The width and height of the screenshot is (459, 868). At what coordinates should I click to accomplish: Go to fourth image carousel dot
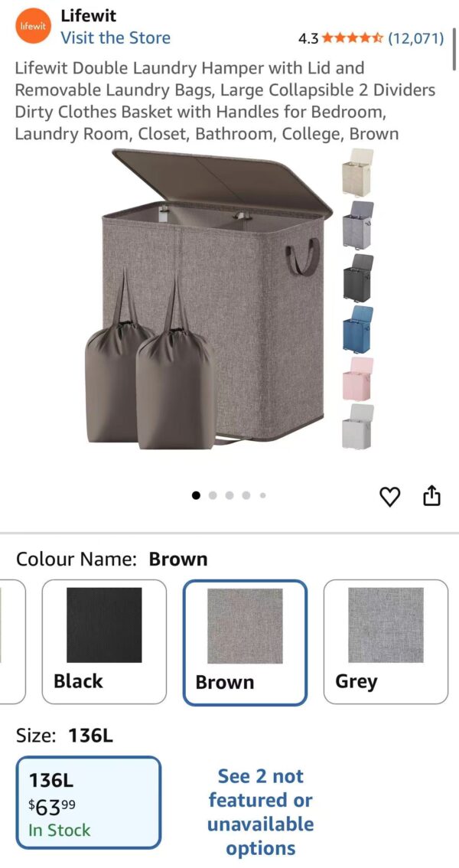246,495
